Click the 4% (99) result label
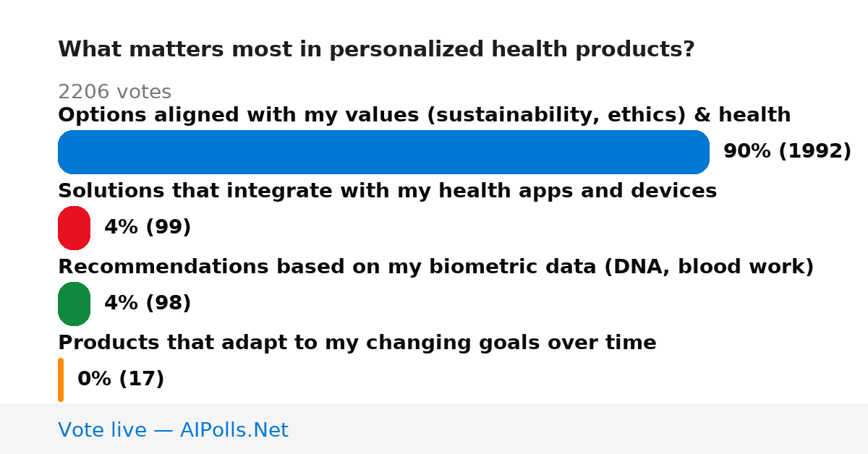This screenshot has width=868, height=454. pyautogui.click(x=148, y=228)
